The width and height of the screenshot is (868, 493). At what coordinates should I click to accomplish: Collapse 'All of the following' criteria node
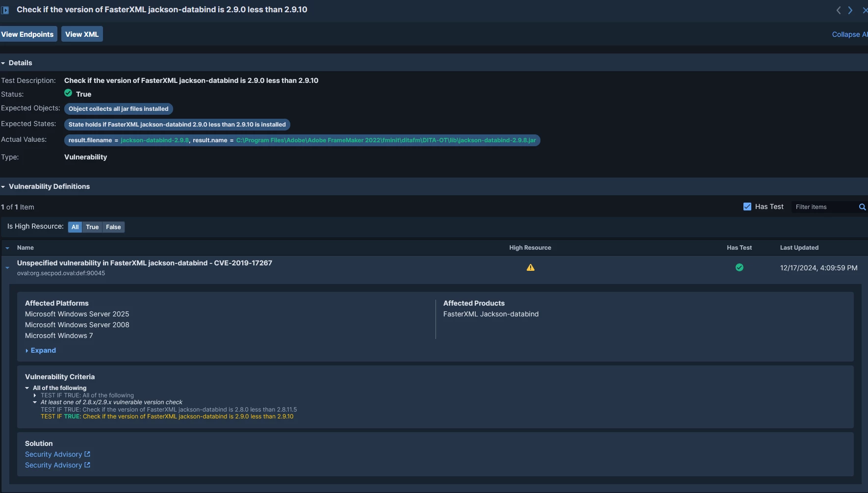27,388
